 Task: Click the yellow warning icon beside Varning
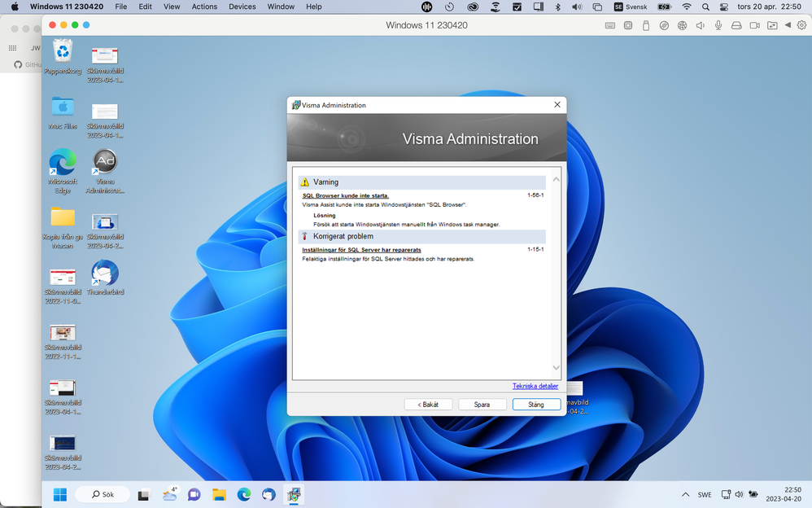point(305,182)
